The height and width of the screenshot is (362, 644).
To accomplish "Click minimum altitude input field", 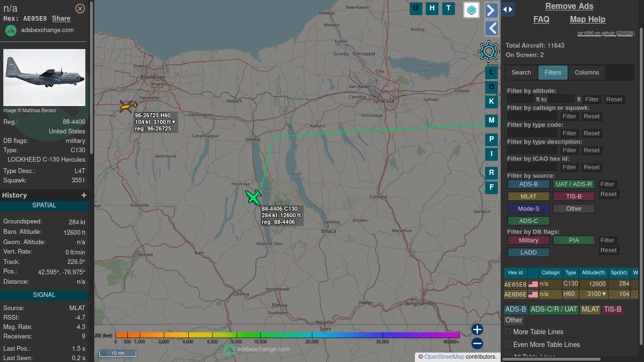I will 521,99.
